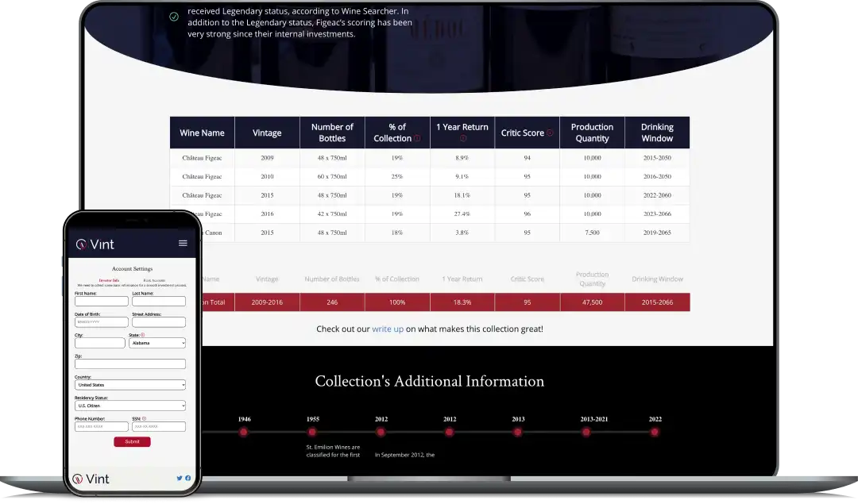Click the Phone Number field
This screenshot has width=858, height=504.
[x=101, y=426]
